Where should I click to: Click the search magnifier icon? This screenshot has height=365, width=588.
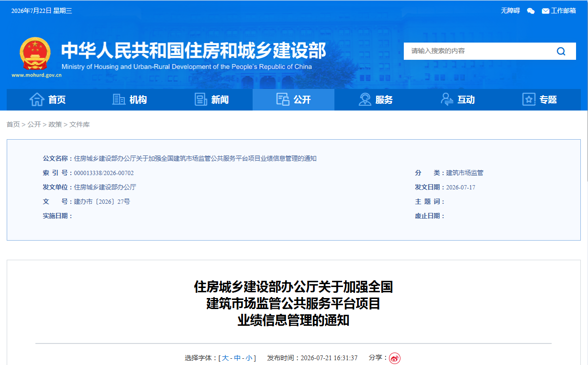[561, 51]
